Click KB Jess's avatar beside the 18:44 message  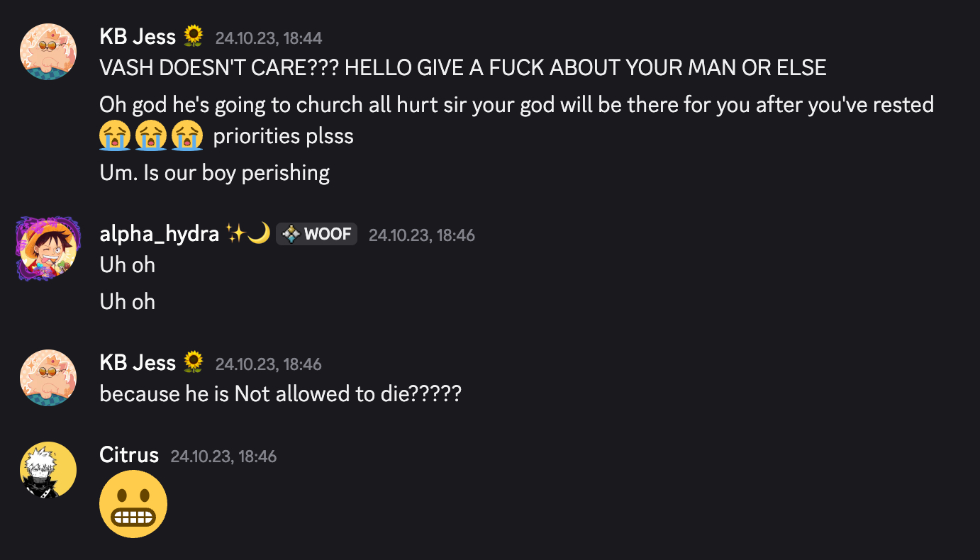pos(48,52)
